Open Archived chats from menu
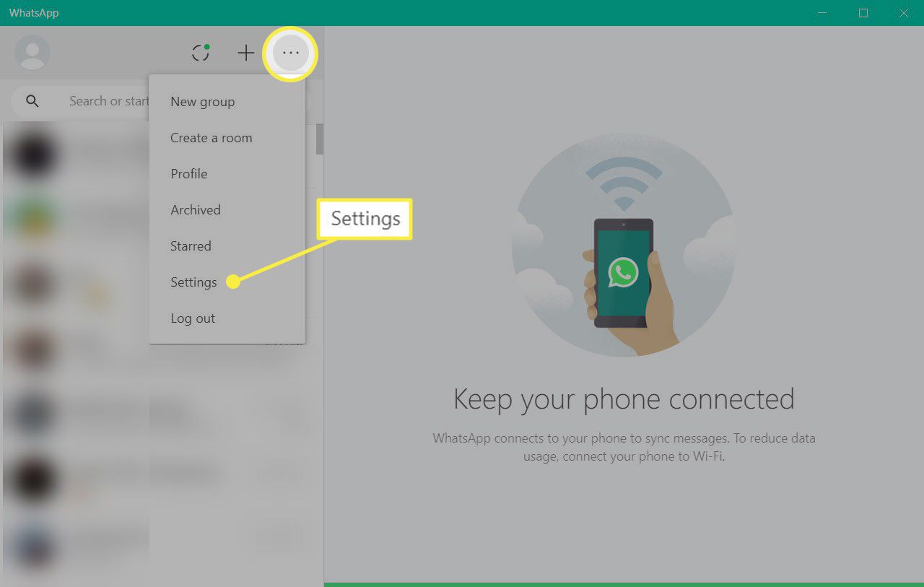The height and width of the screenshot is (587, 924). click(x=195, y=210)
